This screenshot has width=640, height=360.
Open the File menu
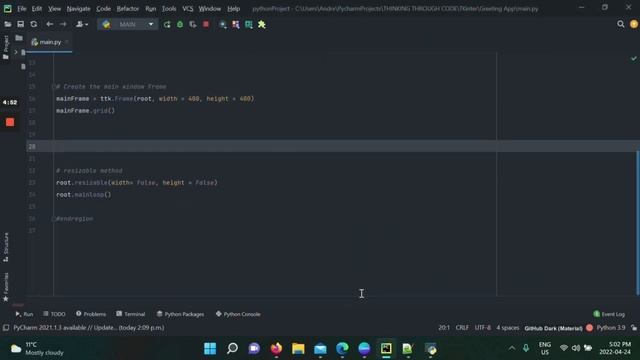point(22,9)
